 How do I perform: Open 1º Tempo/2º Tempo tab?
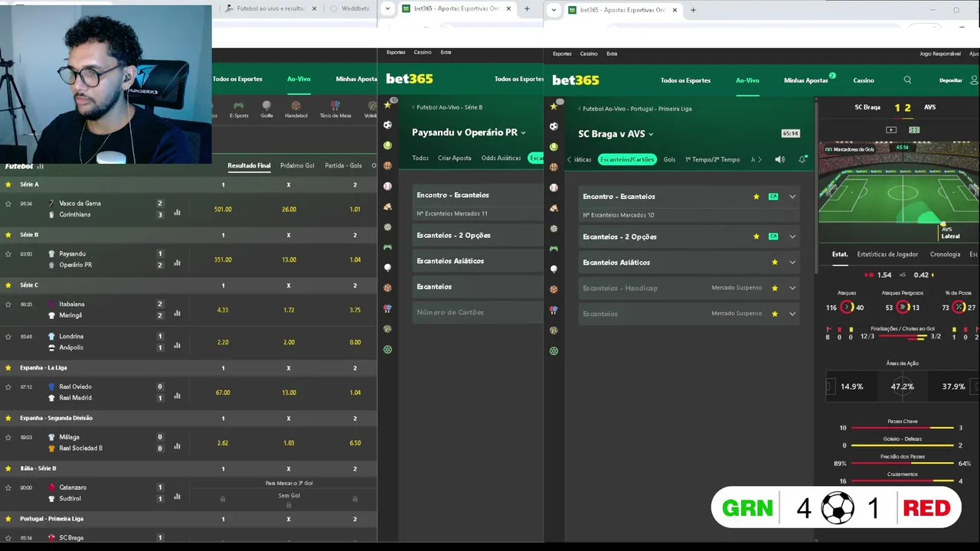pyautogui.click(x=712, y=159)
